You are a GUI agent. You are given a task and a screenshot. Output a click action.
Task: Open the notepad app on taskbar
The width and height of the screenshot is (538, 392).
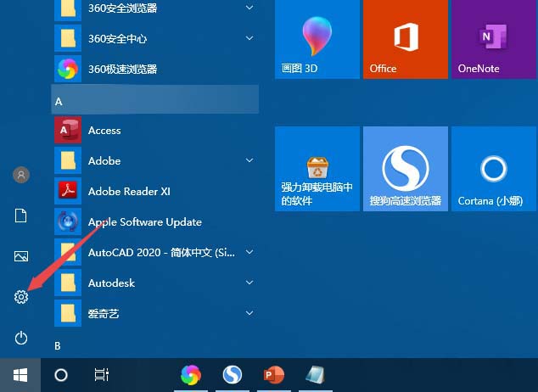315,375
